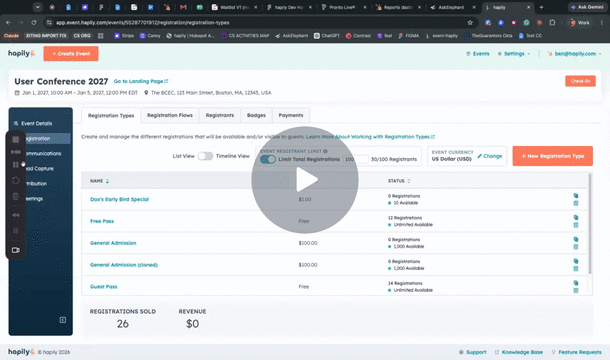Click the browser address bar URL

142,23
